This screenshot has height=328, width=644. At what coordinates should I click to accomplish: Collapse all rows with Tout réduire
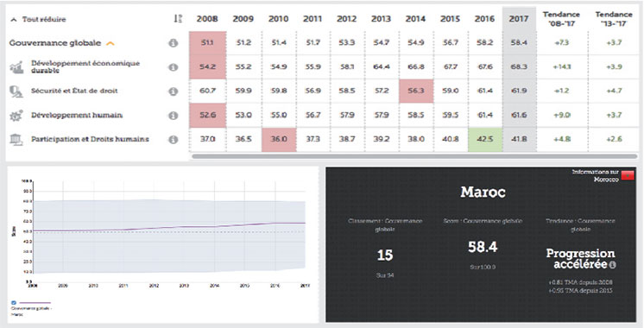pyautogui.click(x=38, y=19)
